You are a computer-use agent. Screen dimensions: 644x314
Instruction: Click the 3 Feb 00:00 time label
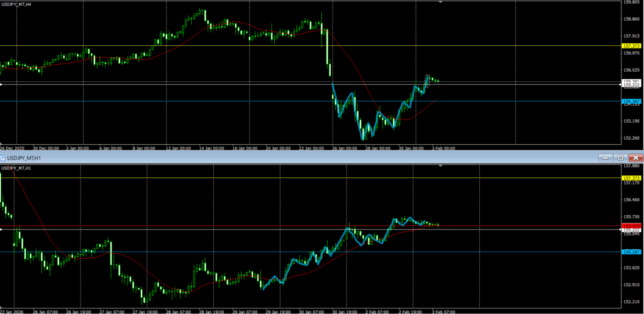444,149
